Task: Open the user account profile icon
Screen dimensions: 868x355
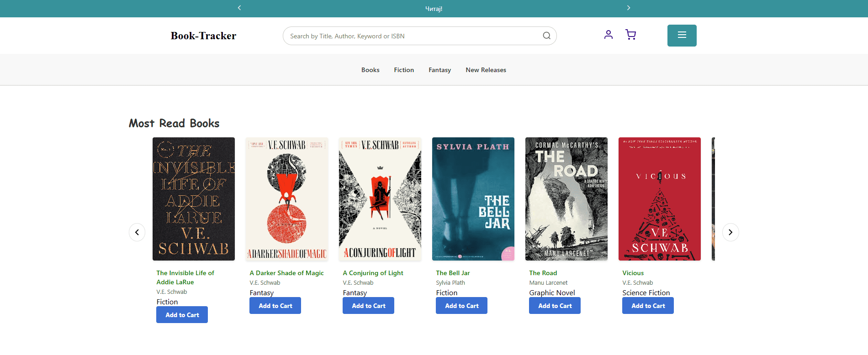Action: (608, 35)
